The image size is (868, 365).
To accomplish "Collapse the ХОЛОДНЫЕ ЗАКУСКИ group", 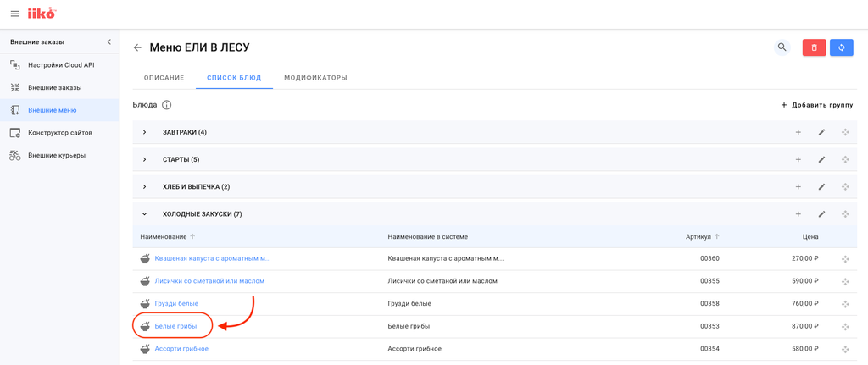I will point(145,214).
